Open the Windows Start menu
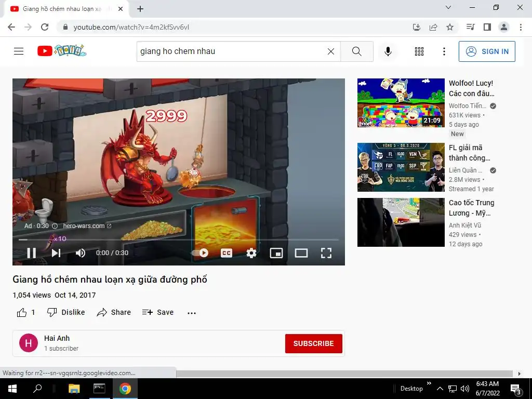The width and height of the screenshot is (532, 399). coord(12,389)
